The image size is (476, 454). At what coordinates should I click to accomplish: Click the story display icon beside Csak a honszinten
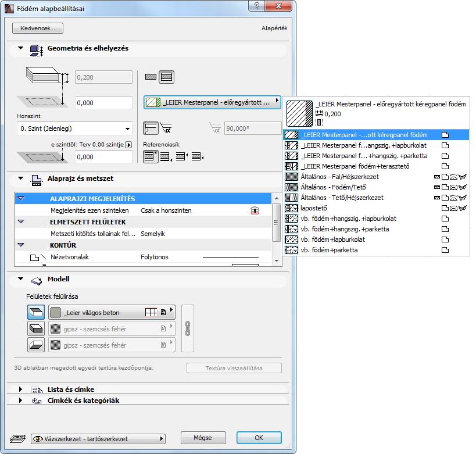[x=255, y=210]
